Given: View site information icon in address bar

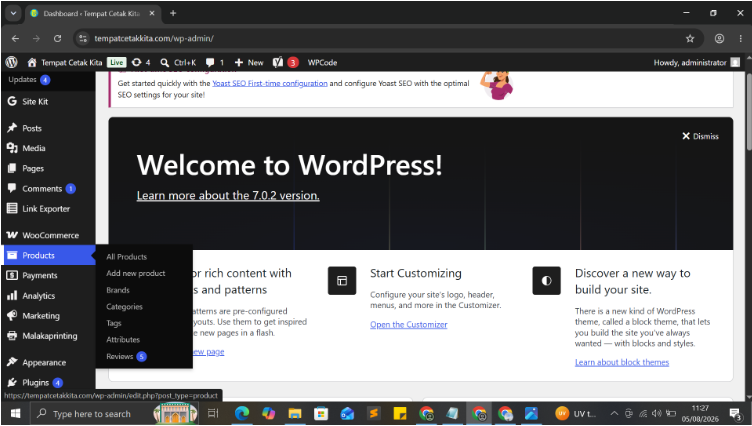Looking at the screenshot, I should point(83,38).
